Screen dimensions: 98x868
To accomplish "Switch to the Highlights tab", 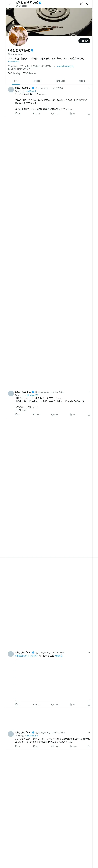I will click(60, 81).
